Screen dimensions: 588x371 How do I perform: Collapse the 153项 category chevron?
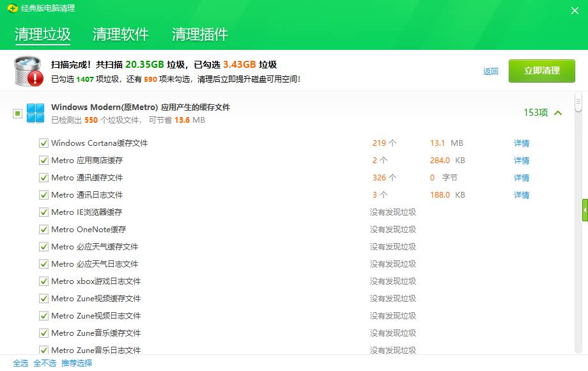coord(558,113)
